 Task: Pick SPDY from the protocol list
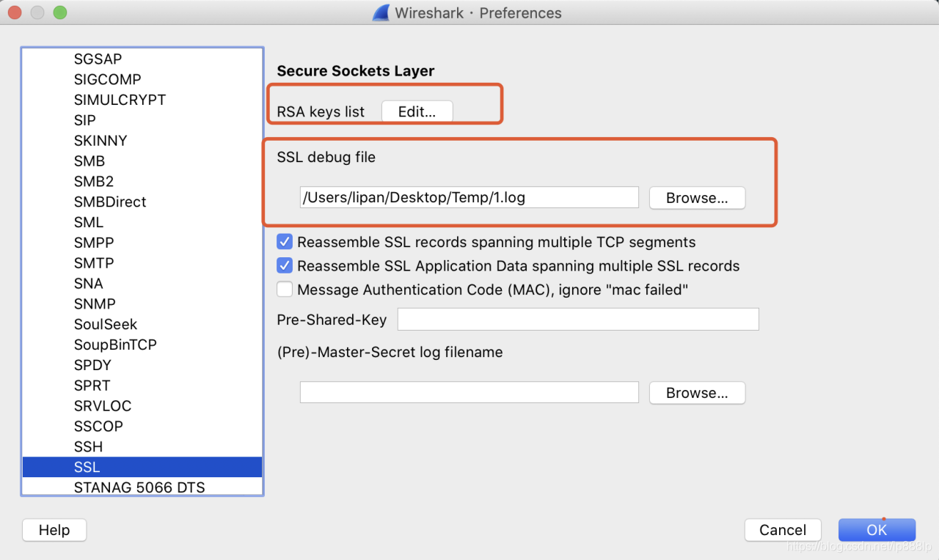tap(92, 365)
